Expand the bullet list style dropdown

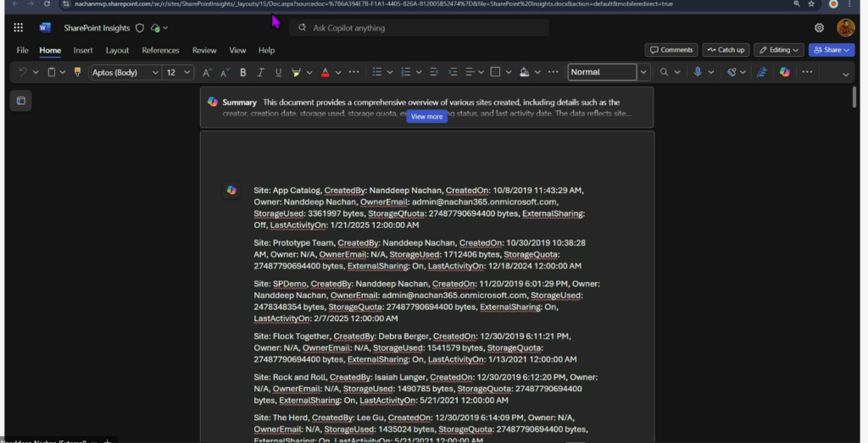click(x=390, y=72)
